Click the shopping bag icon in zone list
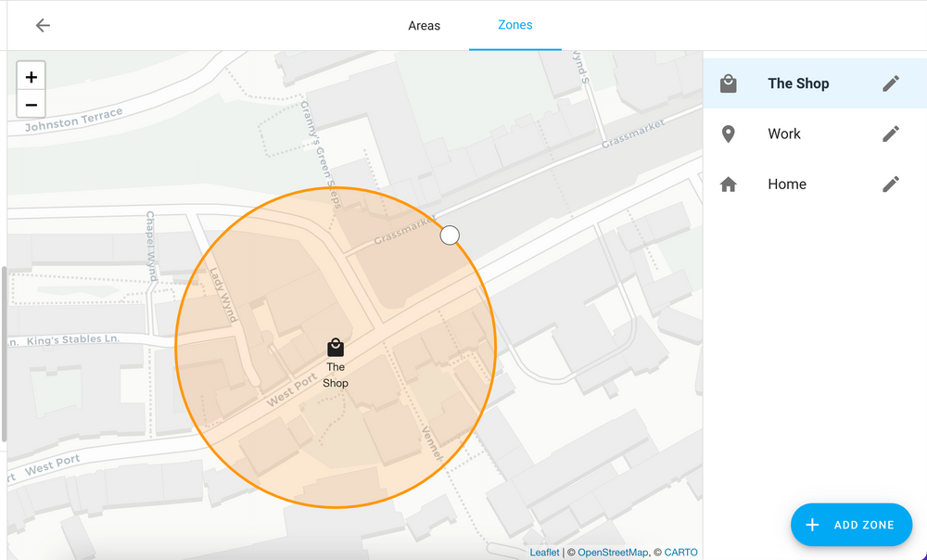The width and height of the screenshot is (927, 560). 729,83
